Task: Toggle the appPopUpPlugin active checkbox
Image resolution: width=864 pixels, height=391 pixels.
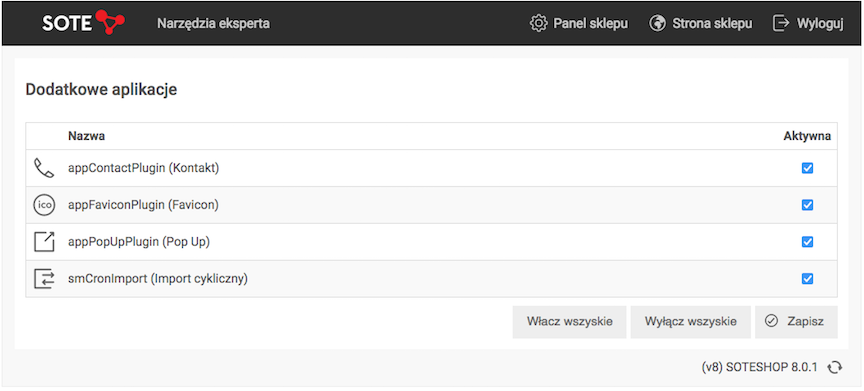Action: pyautogui.click(x=807, y=242)
